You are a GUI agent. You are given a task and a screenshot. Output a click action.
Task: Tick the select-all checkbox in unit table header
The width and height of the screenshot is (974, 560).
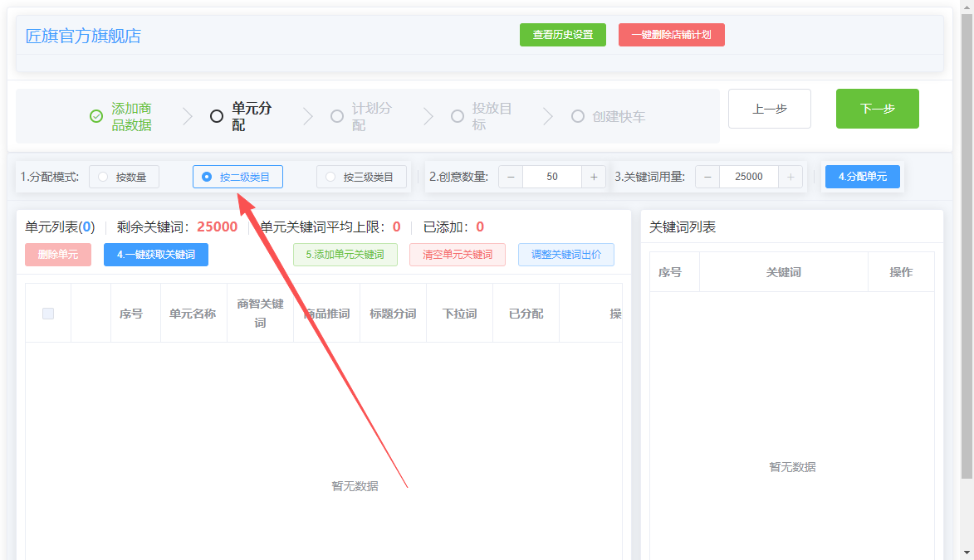coord(48,314)
